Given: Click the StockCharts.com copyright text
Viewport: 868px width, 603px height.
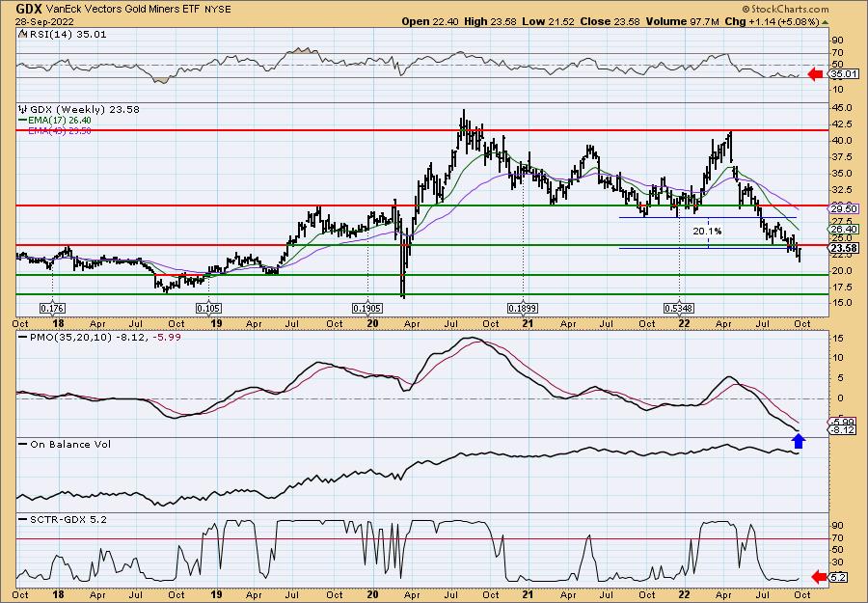Looking at the screenshot, I should [785, 9].
